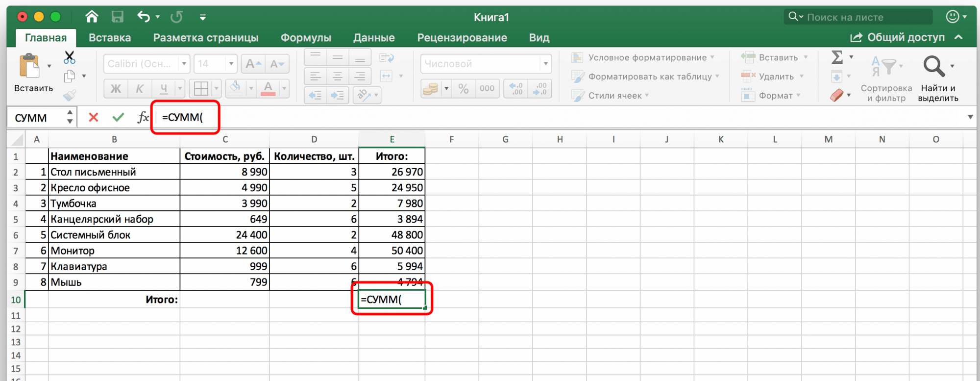Open the font name Calibri dropdown
Image resolution: width=980 pixels, height=381 pixels.
pos(184,64)
